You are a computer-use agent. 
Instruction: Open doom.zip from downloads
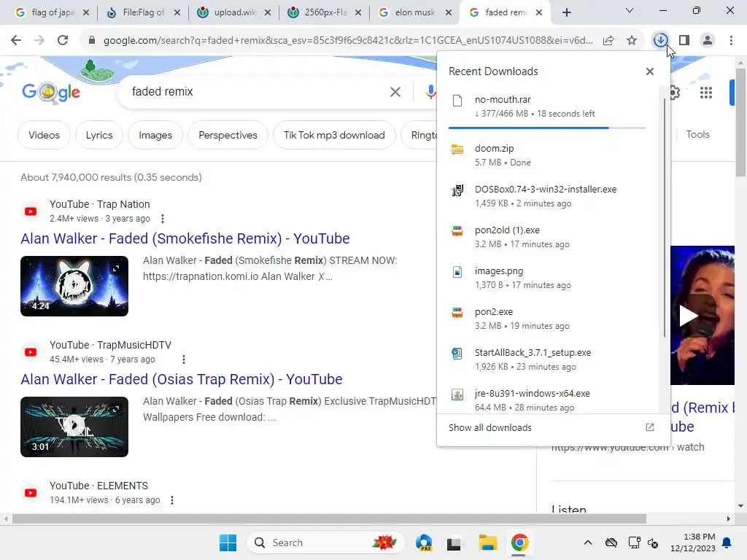[x=547, y=155]
